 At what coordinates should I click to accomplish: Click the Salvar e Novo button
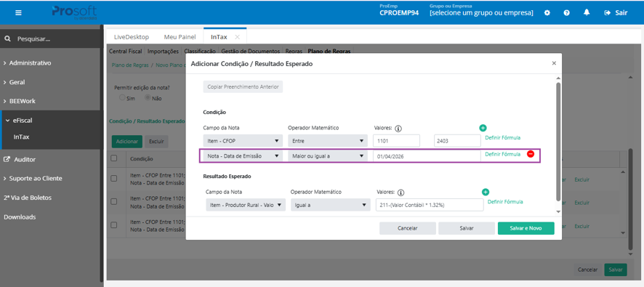click(x=526, y=228)
